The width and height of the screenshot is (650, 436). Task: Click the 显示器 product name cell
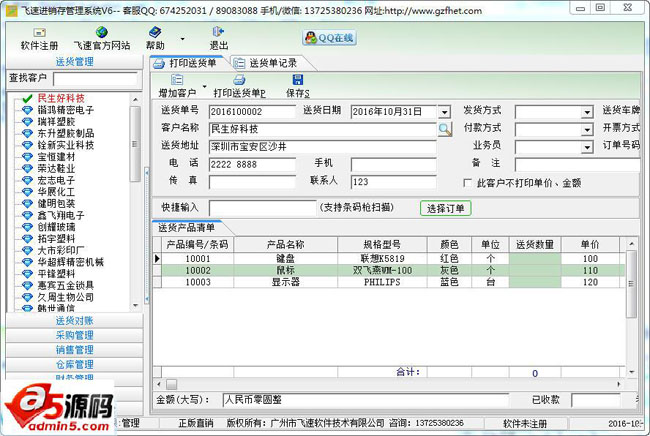286,282
